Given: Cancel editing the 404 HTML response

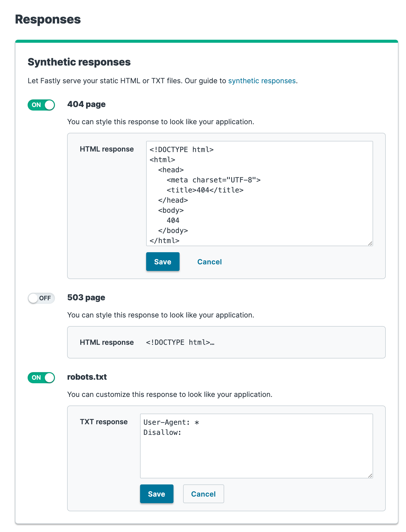Looking at the screenshot, I should pyautogui.click(x=209, y=262).
